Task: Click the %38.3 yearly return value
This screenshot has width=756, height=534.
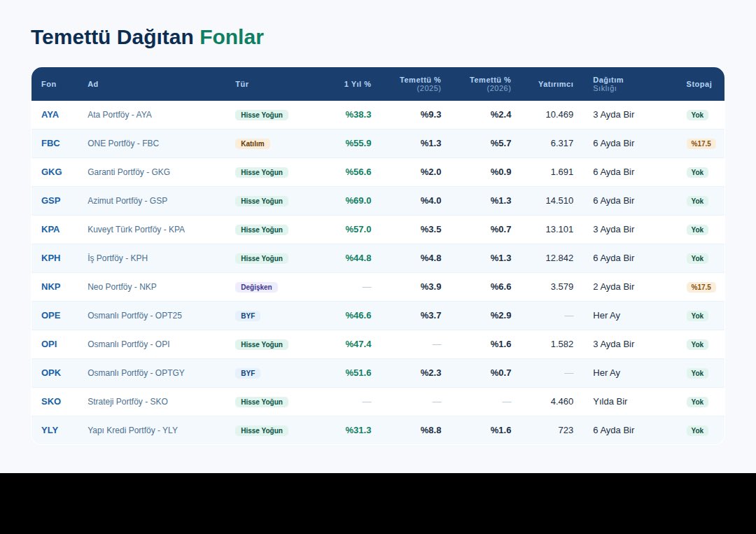Action: [x=358, y=115]
